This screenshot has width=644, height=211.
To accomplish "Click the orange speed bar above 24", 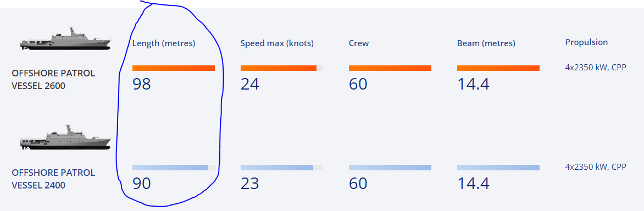I will (x=279, y=68).
